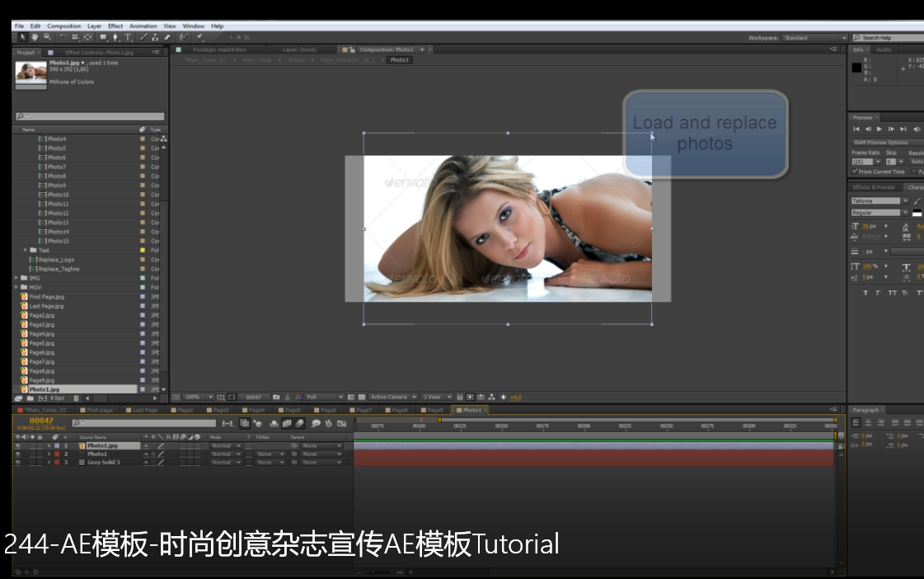
Task: Toggle the Transparency Grid button in viewer
Action: coord(362,398)
